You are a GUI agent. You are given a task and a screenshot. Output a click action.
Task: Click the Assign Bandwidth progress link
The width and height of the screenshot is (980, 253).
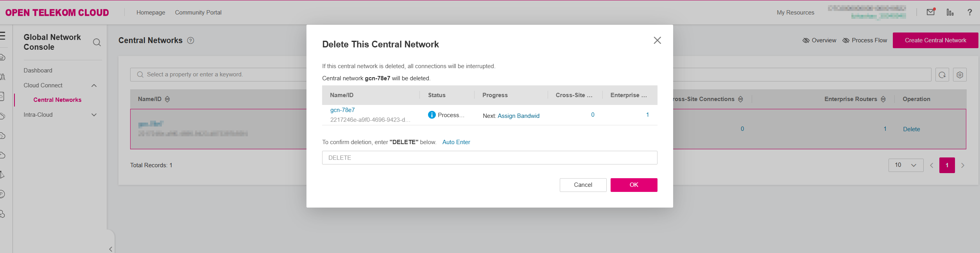(x=518, y=116)
